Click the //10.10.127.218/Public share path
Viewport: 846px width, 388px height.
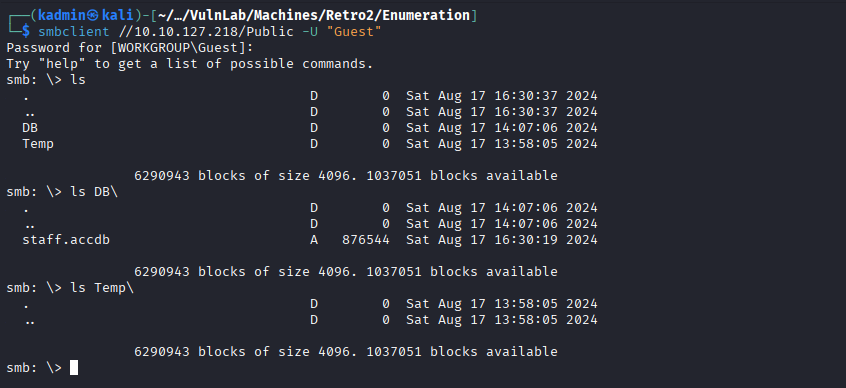tap(207, 32)
